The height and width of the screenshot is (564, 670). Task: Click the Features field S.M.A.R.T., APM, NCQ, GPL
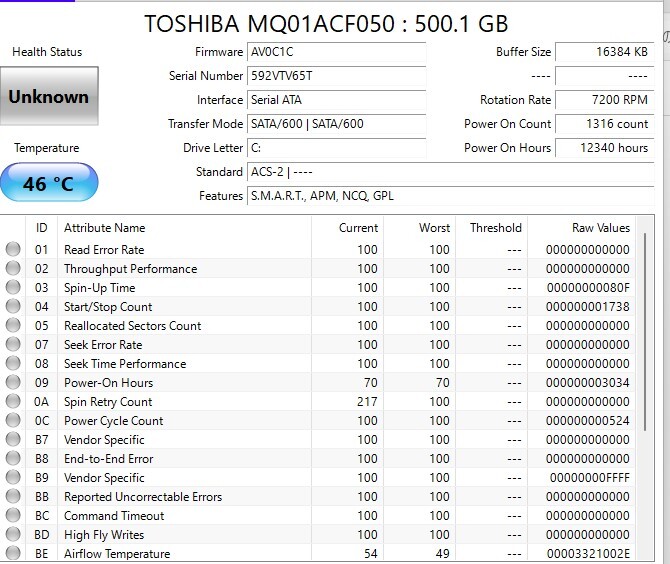tap(451, 196)
